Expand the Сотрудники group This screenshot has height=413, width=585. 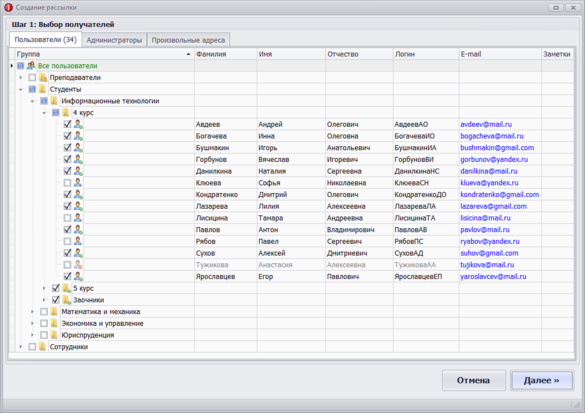(21, 347)
